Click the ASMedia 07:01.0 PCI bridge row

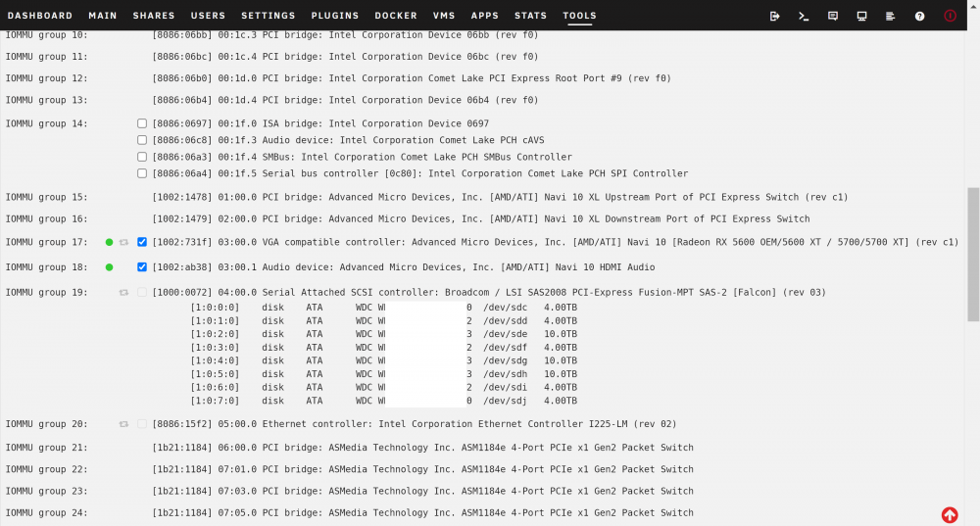click(x=422, y=470)
